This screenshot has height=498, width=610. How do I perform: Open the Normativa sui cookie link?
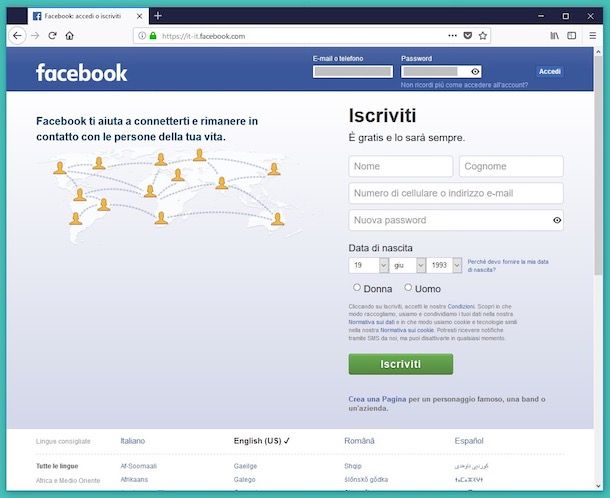[x=407, y=330]
